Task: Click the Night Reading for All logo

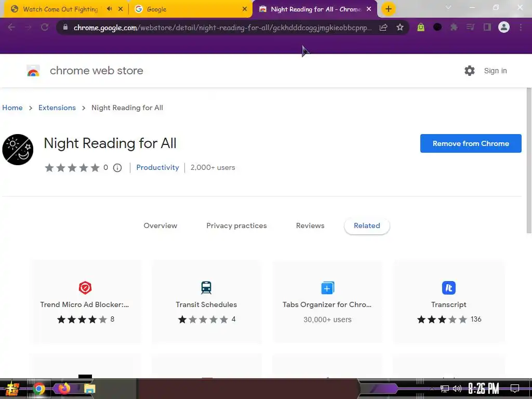Action: pyautogui.click(x=18, y=150)
